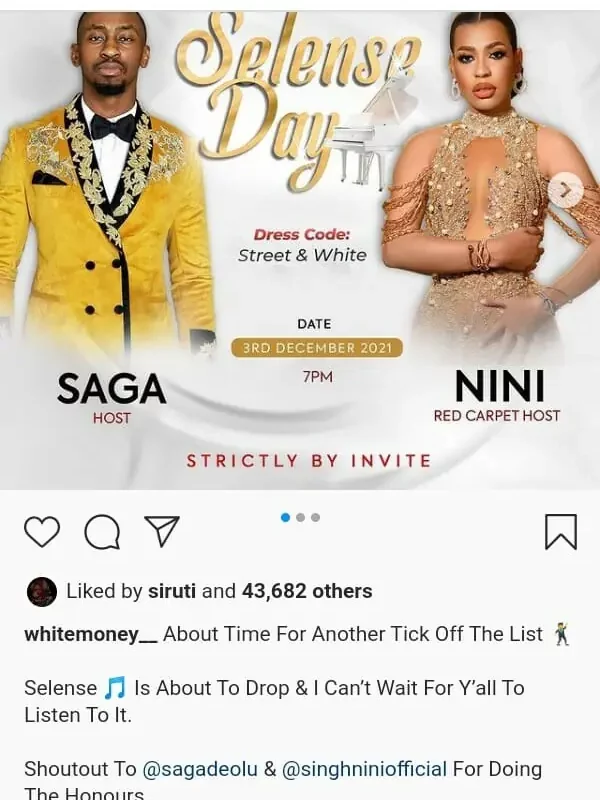Tap the 3RD DECEMBER 2021 date badge
Viewport: 600px width, 800px height.
[x=317, y=348]
